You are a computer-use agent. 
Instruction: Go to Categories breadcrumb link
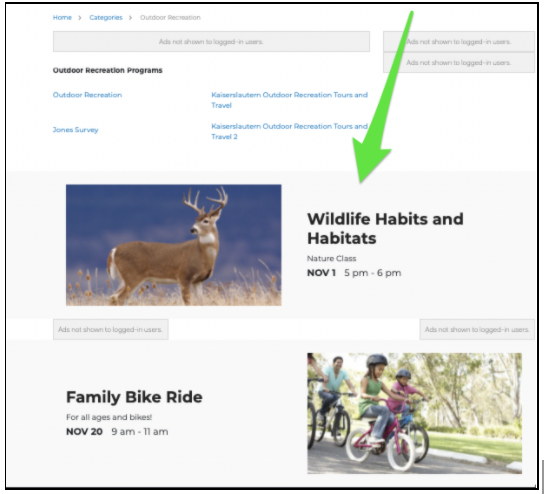[x=106, y=17]
